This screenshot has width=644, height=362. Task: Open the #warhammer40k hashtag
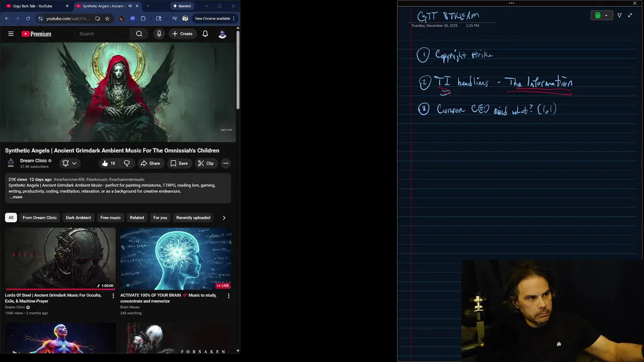point(69,179)
